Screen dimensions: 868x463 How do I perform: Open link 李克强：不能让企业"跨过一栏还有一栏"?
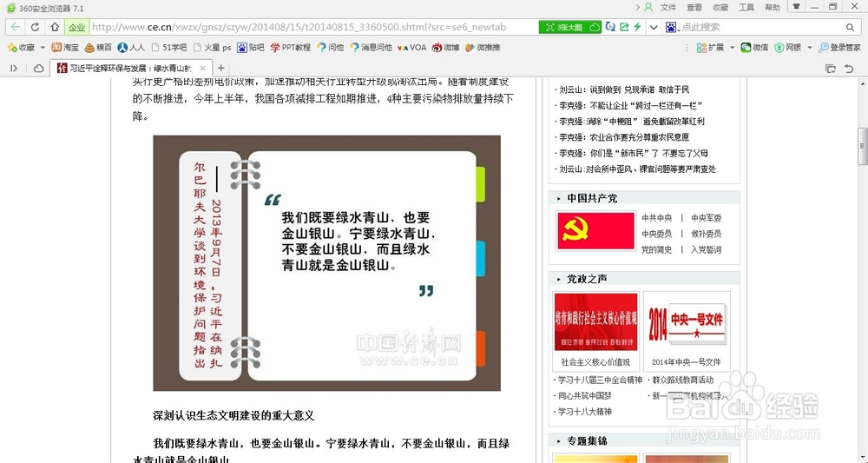coord(630,105)
